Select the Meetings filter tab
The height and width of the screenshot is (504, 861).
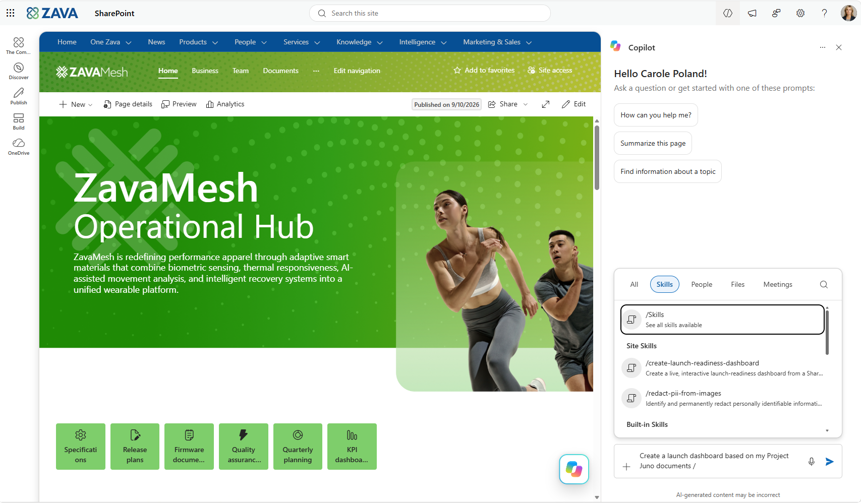tap(778, 285)
